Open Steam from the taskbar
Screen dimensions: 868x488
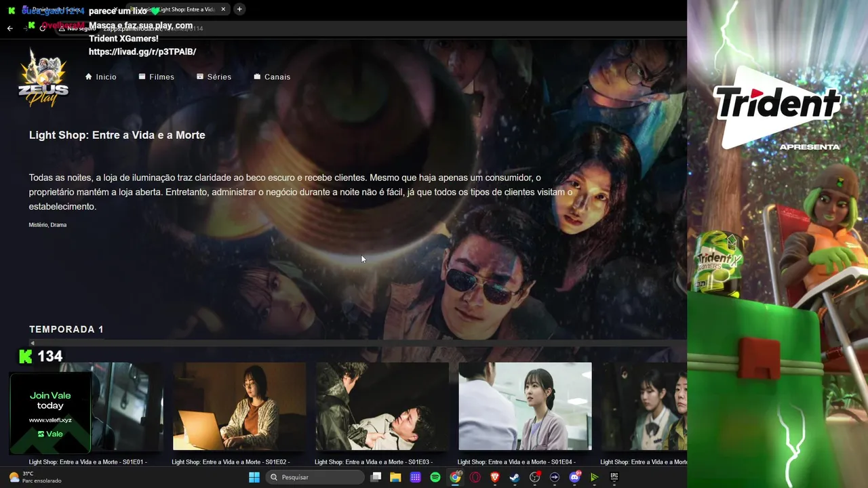pyautogui.click(x=515, y=477)
